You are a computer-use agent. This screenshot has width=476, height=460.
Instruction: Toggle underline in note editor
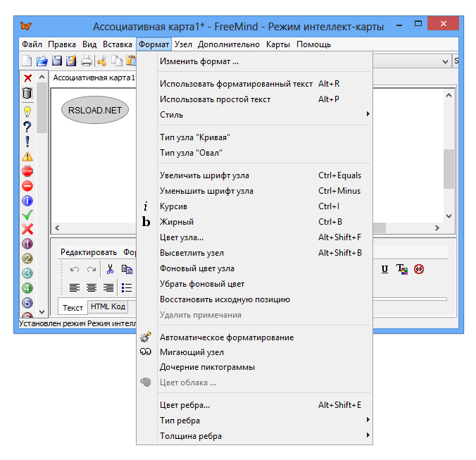coord(384,269)
